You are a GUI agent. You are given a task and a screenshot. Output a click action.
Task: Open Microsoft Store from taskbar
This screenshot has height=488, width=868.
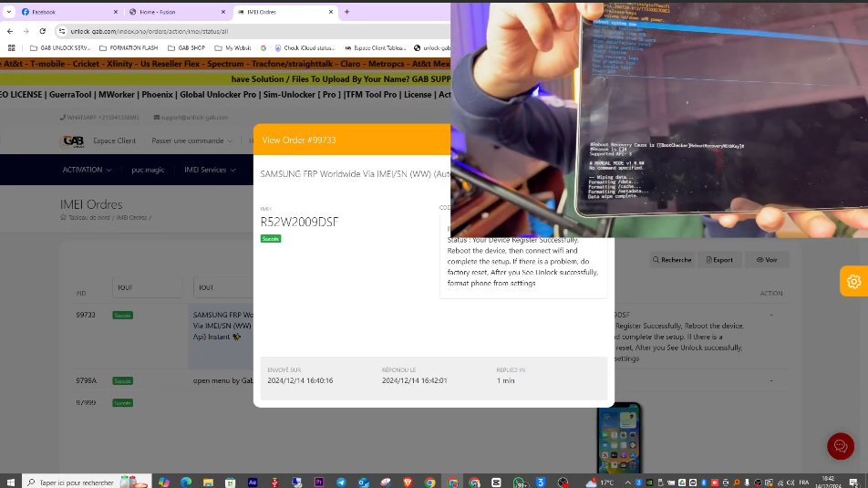(x=231, y=483)
